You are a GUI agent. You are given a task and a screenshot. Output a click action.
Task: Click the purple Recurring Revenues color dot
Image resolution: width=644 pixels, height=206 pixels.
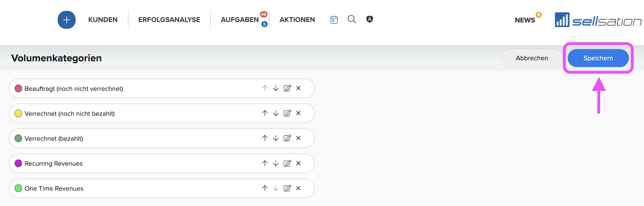click(18, 163)
